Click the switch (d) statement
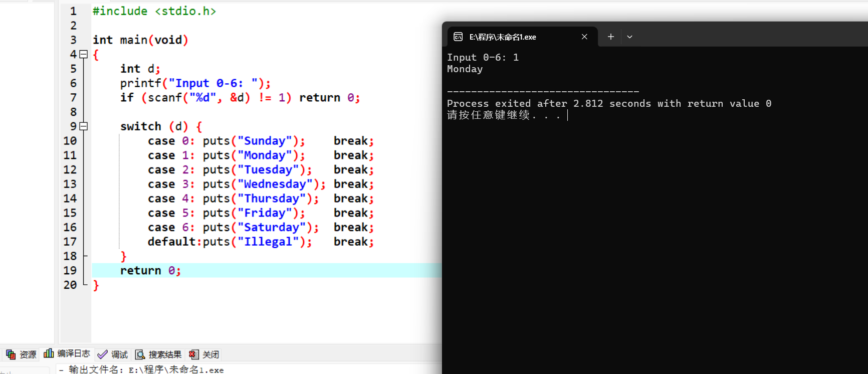This screenshot has height=374, width=868. pyautogui.click(x=161, y=126)
